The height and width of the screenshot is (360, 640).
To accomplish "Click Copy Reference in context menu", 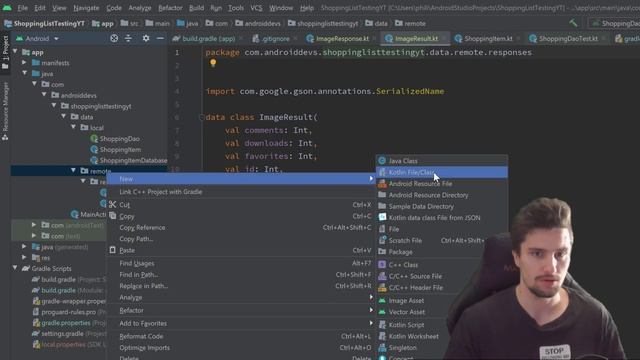I will (241, 228).
